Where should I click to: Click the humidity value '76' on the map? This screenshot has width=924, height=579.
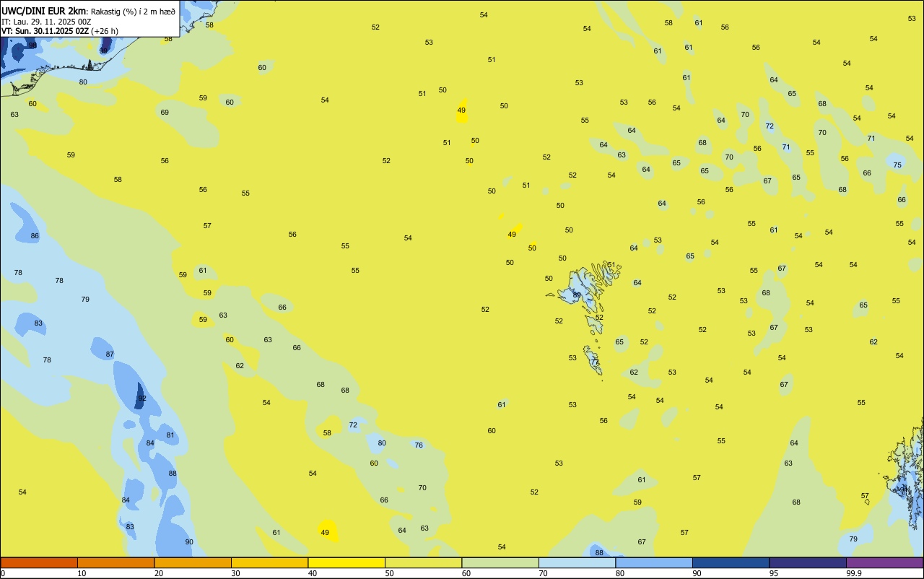click(x=419, y=445)
